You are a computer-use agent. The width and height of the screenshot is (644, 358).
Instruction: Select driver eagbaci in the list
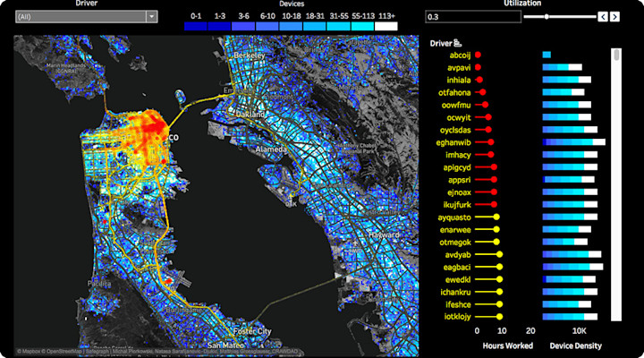pyautogui.click(x=457, y=268)
